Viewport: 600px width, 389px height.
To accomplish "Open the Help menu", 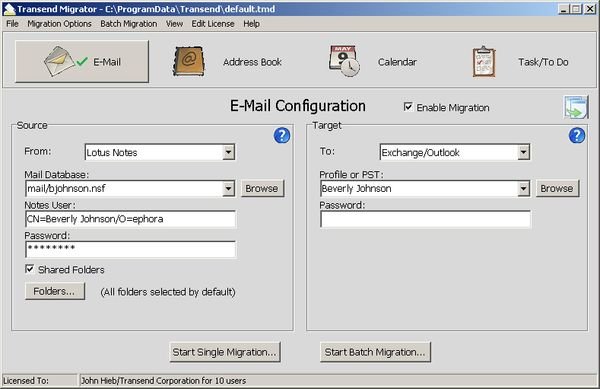I will point(251,24).
